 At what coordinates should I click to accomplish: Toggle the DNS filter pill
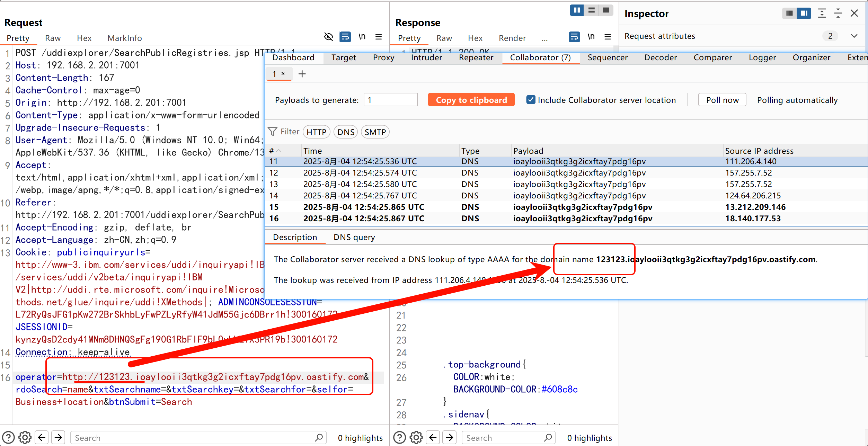[345, 132]
